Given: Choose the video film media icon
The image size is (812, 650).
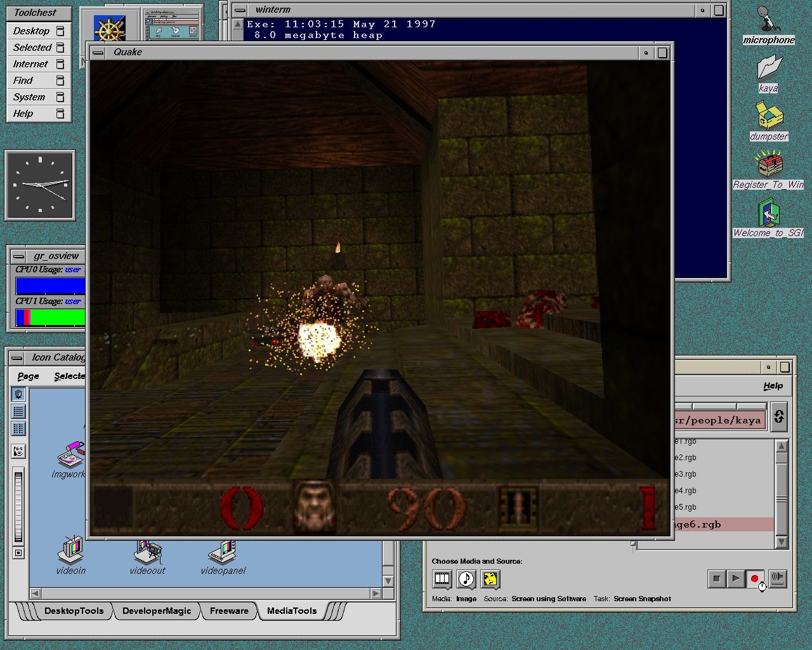Looking at the screenshot, I should [x=442, y=578].
